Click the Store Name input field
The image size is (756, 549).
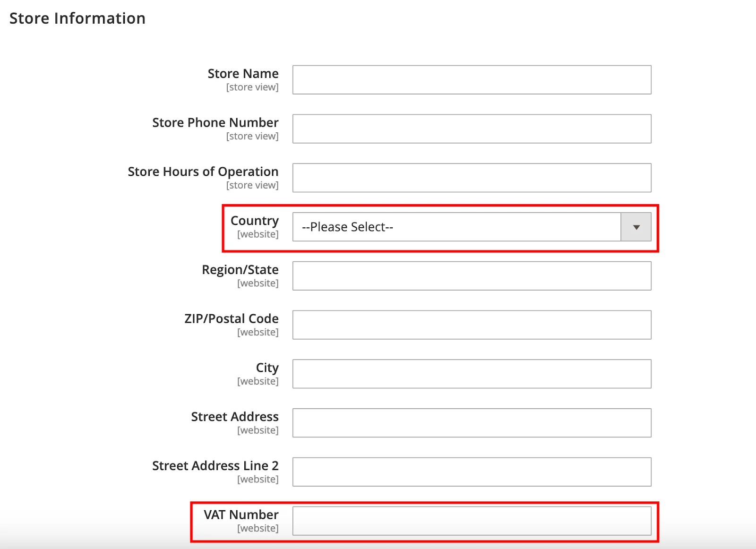click(472, 80)
